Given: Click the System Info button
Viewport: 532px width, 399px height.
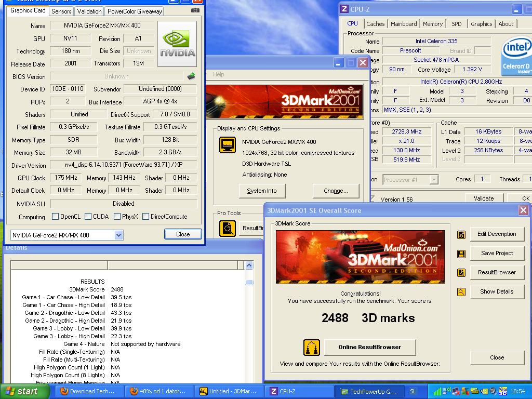Looking at the screenshot, I should pyautogui.click(x=262, y=191).
